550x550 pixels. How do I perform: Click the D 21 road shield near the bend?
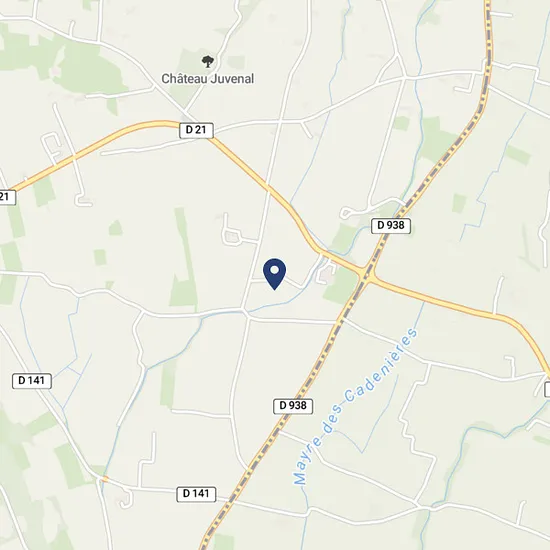point(196,130)
